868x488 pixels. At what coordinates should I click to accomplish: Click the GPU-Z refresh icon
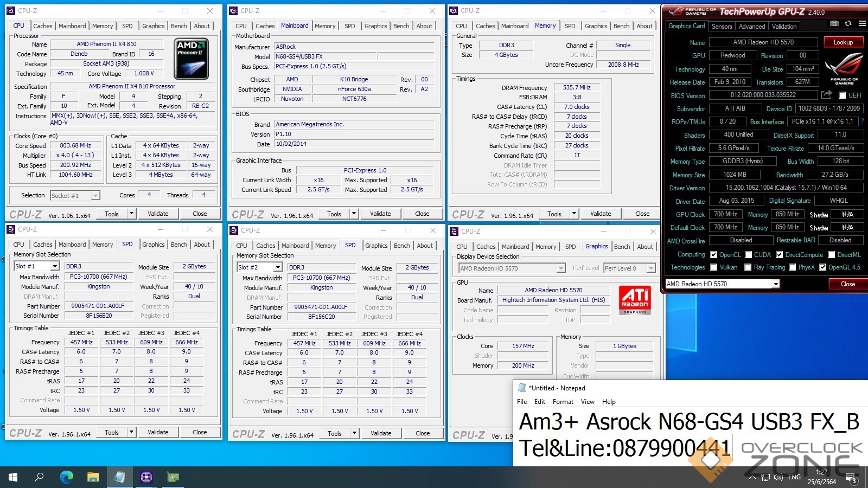848,24
